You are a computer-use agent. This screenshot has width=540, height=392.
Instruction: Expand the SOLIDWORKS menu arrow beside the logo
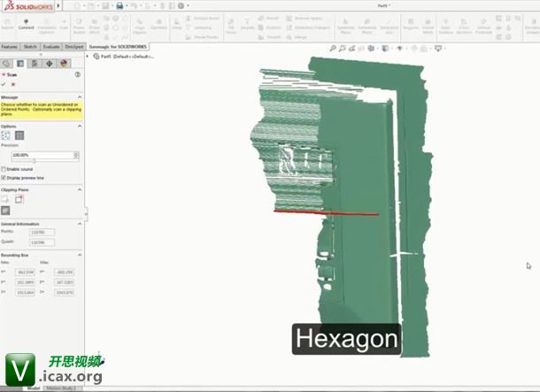pos(58,5)
